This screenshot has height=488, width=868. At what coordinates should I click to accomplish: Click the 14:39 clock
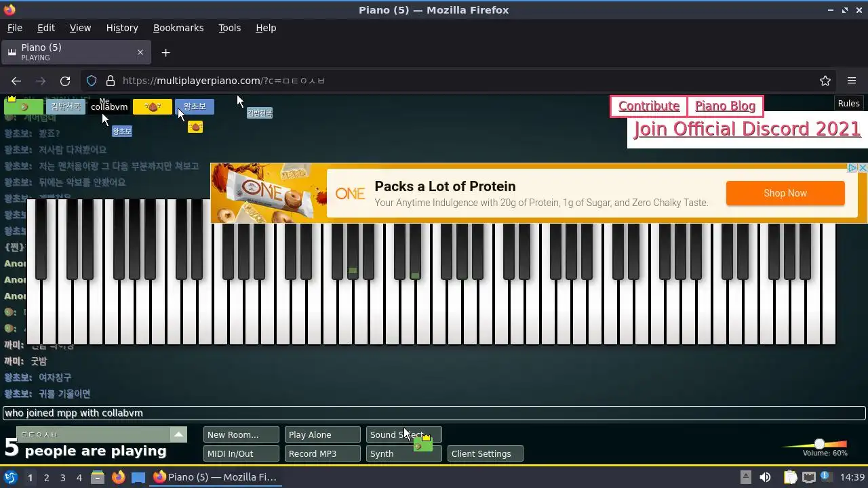(852, 477)
